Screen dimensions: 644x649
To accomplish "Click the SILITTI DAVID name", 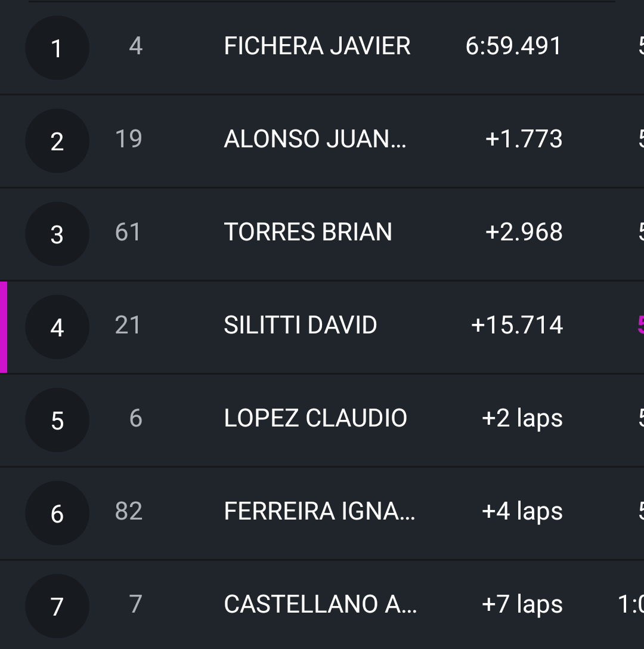I will pos(300,326).
